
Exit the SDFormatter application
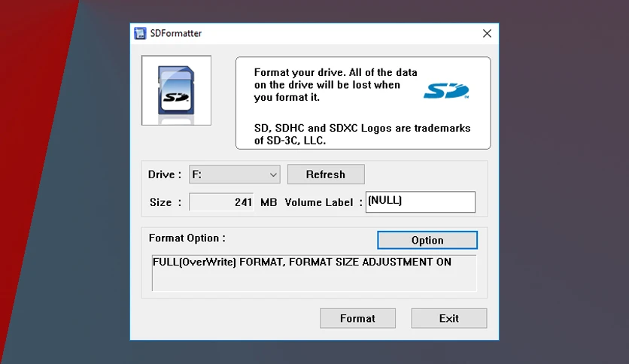pos(449,318)
